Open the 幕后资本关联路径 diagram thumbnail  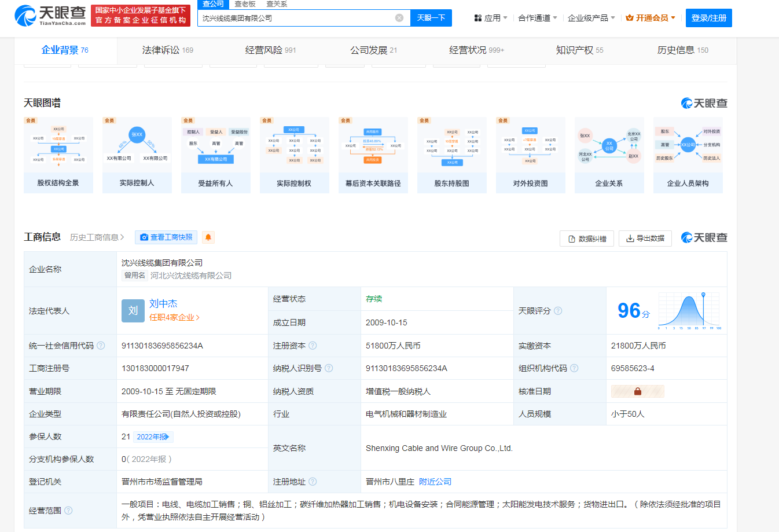[373, 155]
